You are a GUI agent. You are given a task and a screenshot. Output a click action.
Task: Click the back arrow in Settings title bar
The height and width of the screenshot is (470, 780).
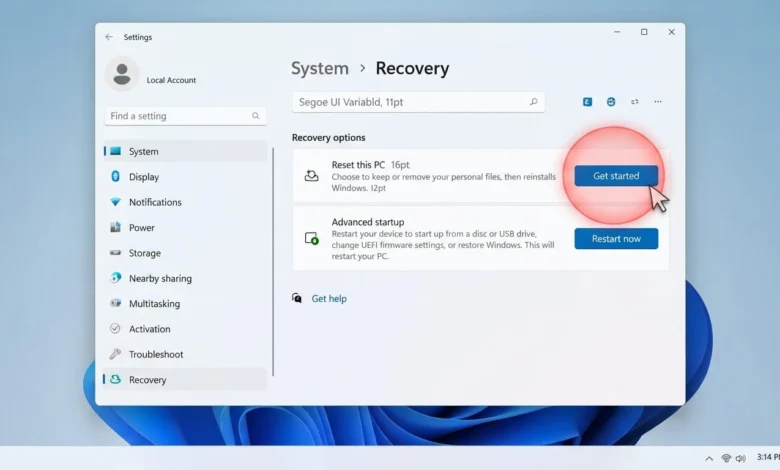click(109, 37)
